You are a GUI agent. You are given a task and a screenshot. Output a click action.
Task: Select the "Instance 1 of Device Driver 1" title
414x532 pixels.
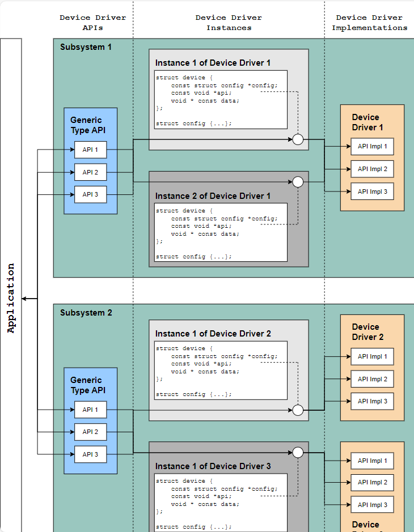(x=213, y=63)
